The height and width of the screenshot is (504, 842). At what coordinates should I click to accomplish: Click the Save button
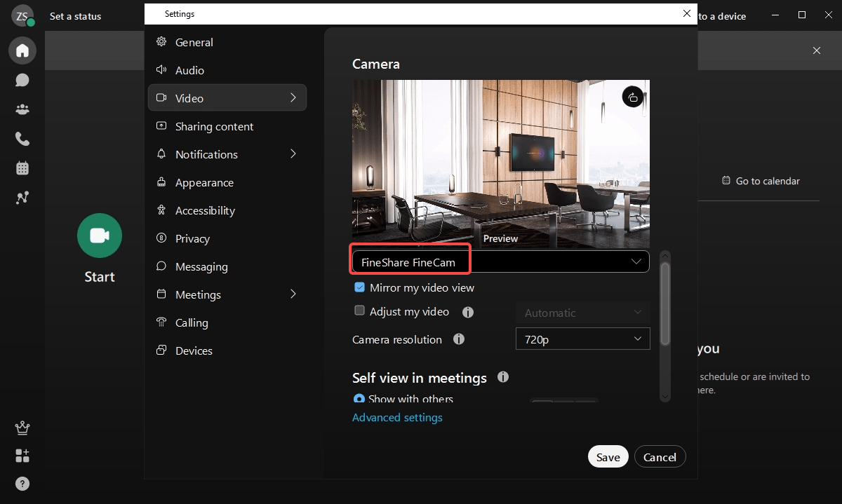coord(608,456)
